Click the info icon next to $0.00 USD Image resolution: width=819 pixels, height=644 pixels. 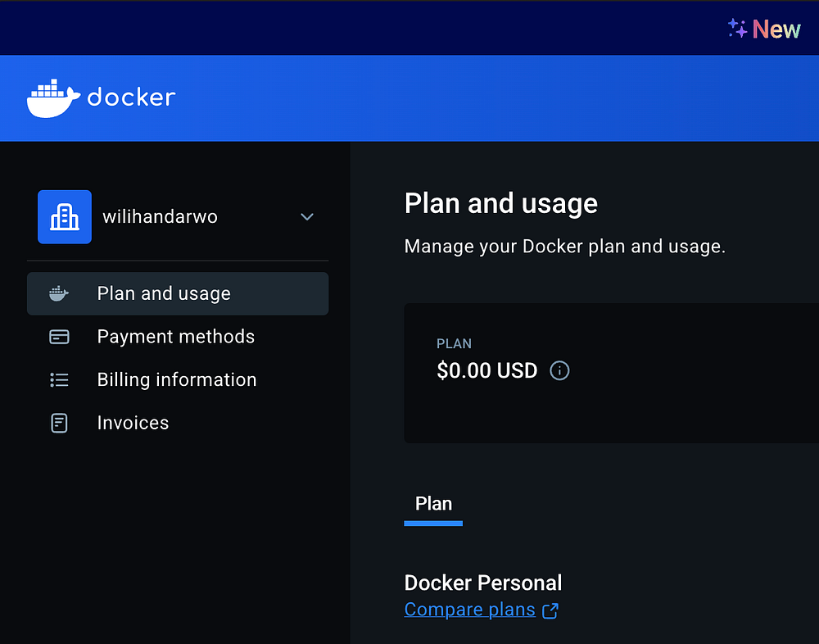(559, 370)
